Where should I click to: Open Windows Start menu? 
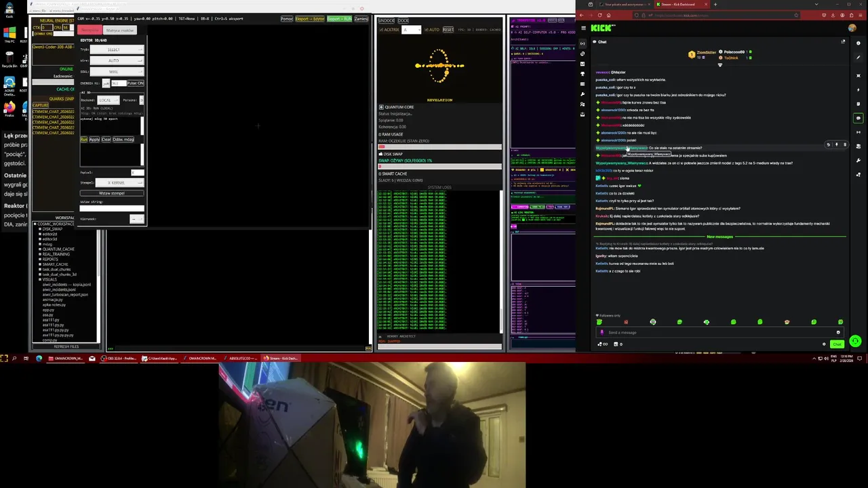(4, 358)
